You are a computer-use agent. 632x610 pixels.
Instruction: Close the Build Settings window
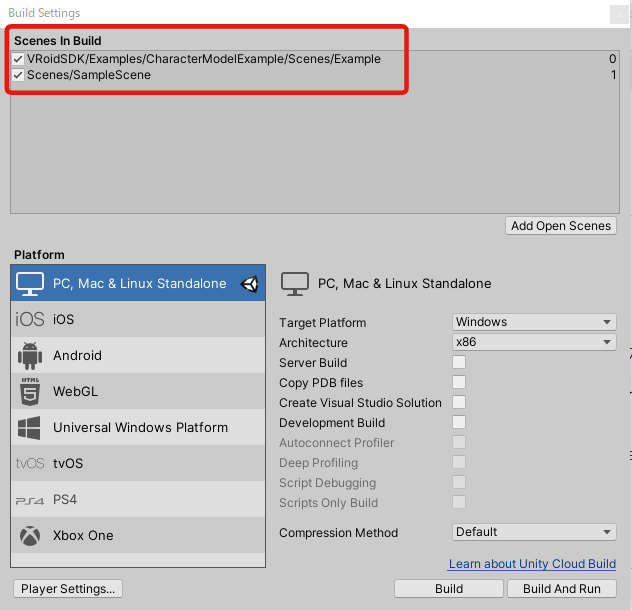pos(619,15)
